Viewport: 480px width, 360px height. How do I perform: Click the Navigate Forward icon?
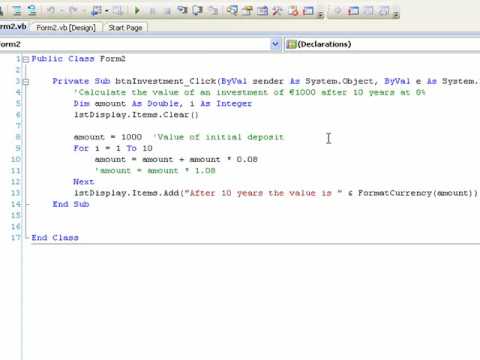(117, 11)
